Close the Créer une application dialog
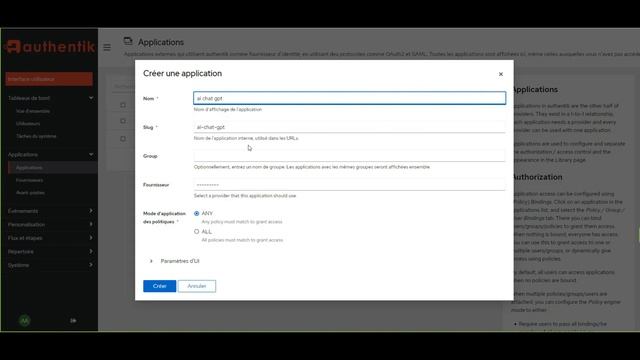The image size is (640, 360). [x=501, y=74]
